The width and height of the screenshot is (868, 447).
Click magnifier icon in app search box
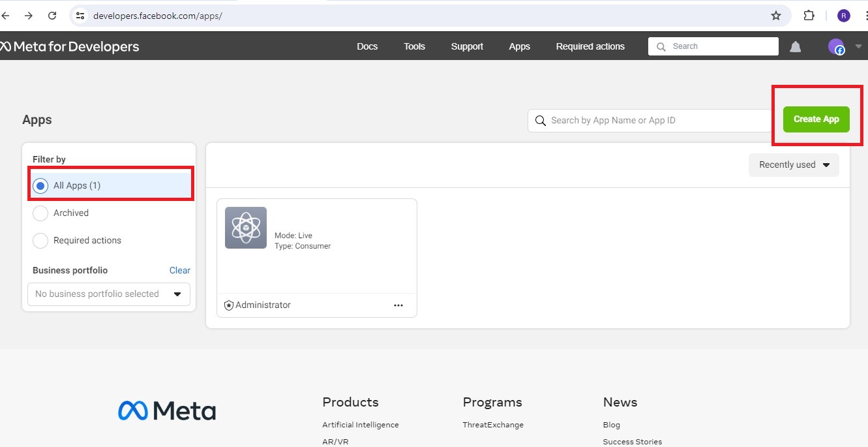click(x=540, y=120)
